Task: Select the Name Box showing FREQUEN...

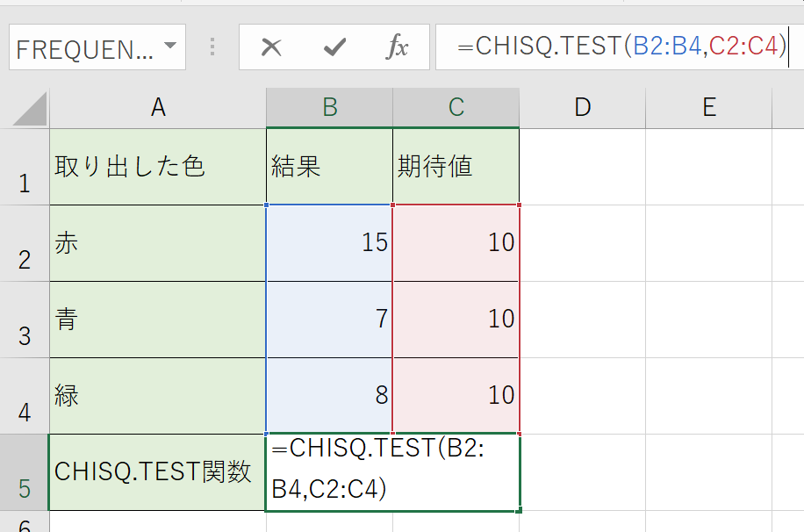Action: pos(83,47)
